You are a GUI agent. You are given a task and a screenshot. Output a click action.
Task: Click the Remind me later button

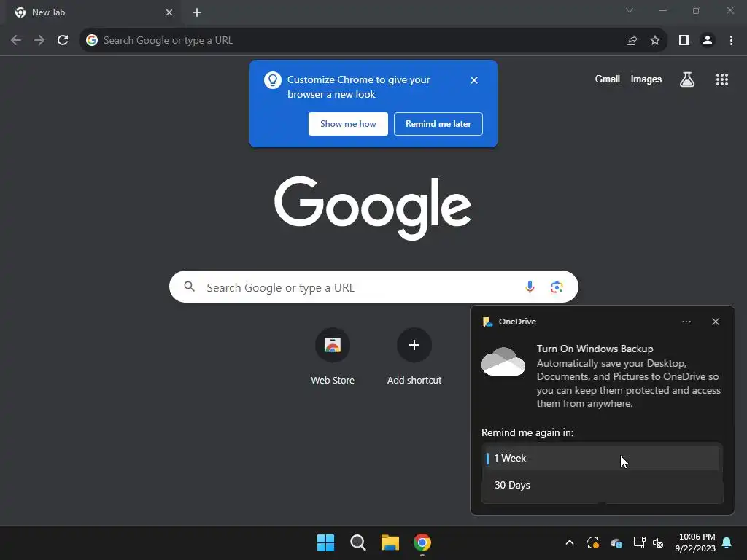point(438,124)
